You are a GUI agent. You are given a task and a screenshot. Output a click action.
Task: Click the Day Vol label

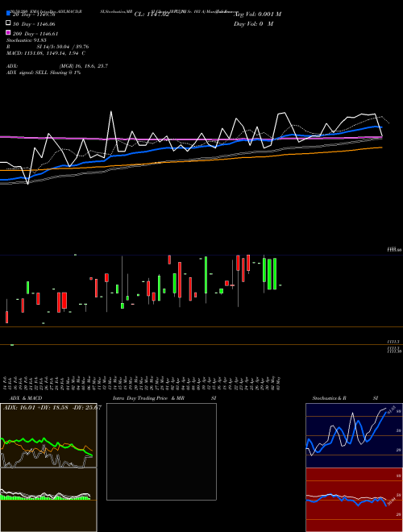(x=253, y=24)
